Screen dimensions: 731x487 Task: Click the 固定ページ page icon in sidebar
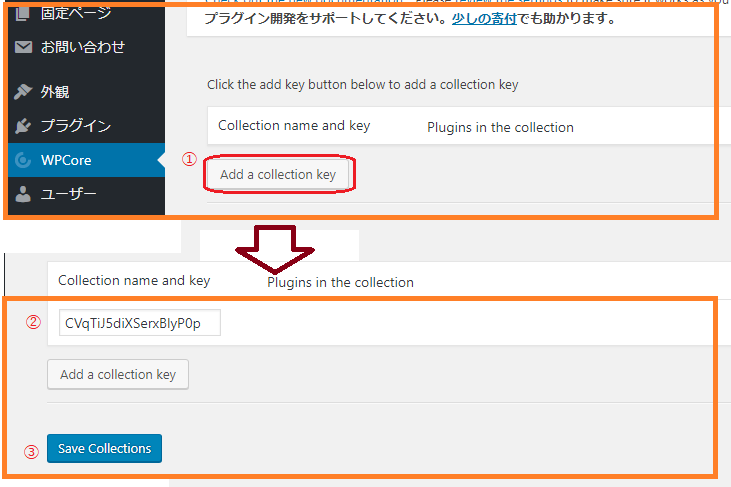coord(22,14)
